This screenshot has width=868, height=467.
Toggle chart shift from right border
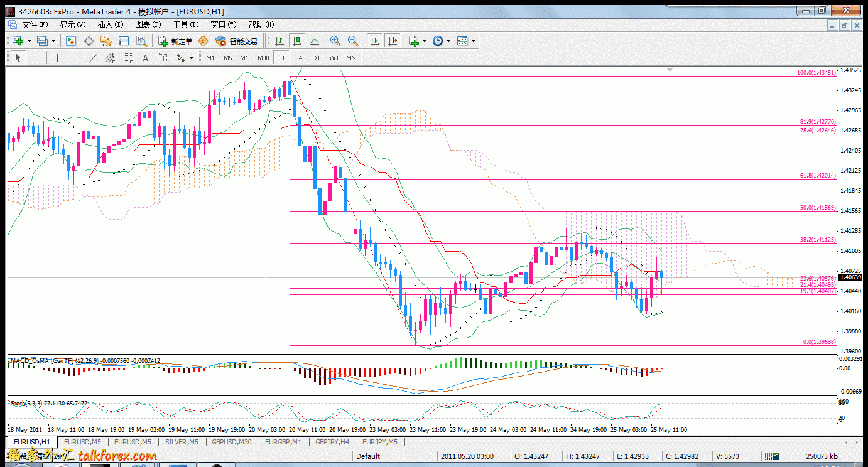(393, 41)
